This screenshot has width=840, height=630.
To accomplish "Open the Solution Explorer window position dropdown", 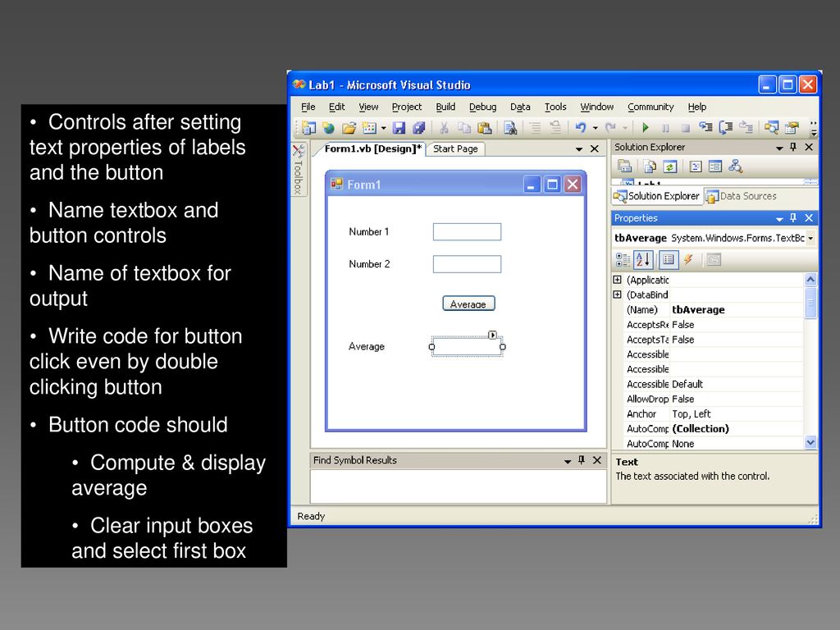I will 779,148.
